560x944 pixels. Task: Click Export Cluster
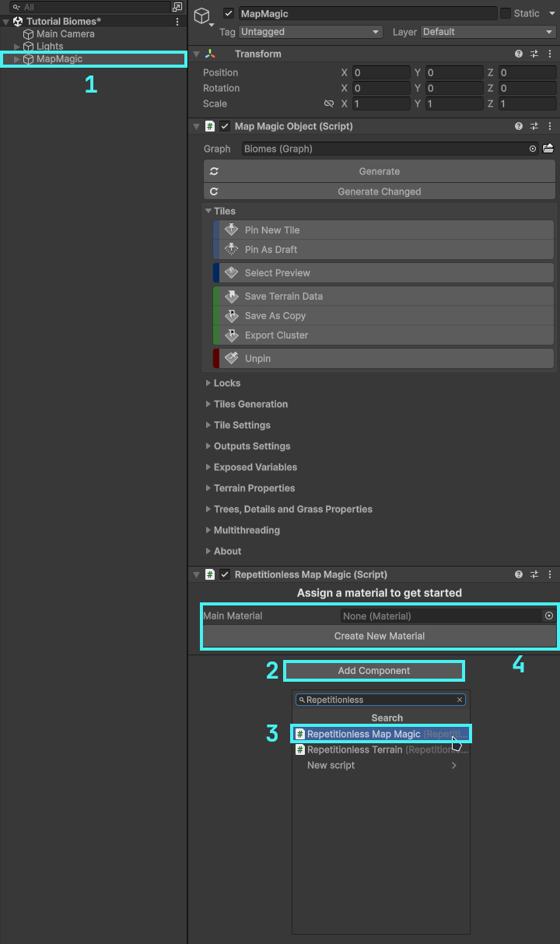tap(383, 335)
